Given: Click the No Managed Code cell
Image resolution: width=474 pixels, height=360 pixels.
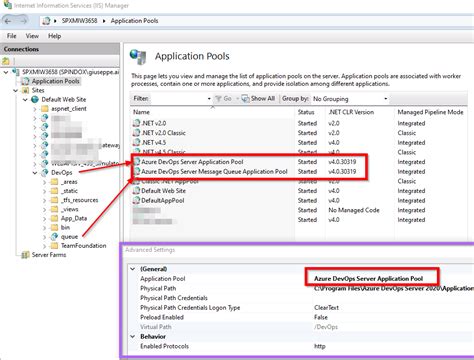Looking at the screenshot, I should click(x=354, y=210).
